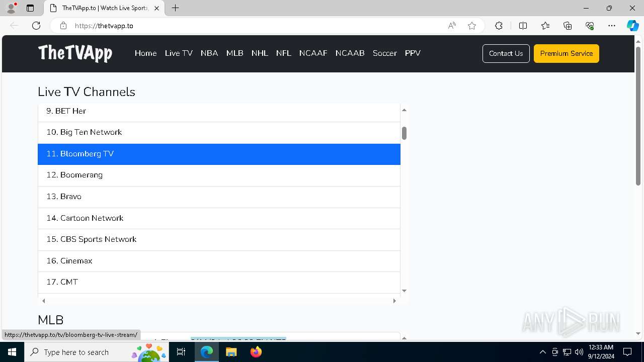Click the Premium Service button
The height and width of the screenshot is (362, 644).
pos(567,53)
